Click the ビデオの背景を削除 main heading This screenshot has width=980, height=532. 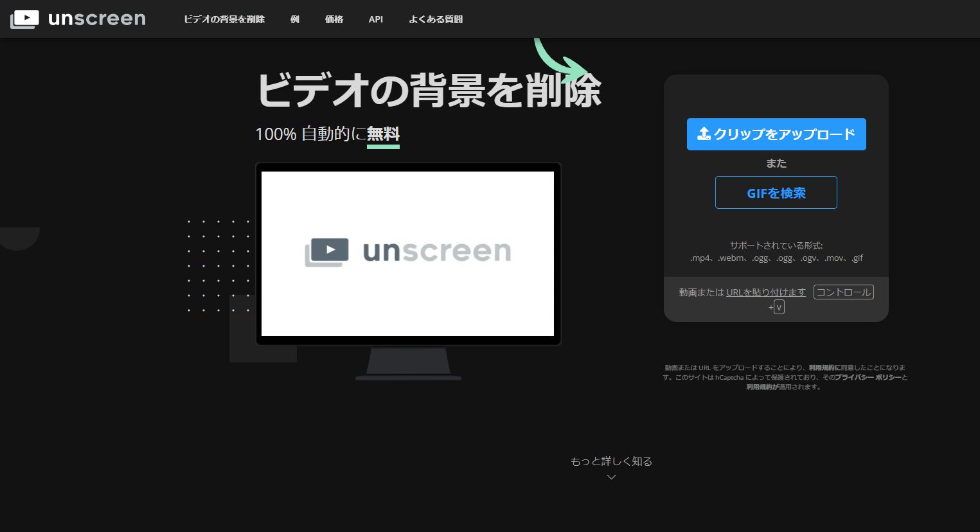tap(429, 90)
